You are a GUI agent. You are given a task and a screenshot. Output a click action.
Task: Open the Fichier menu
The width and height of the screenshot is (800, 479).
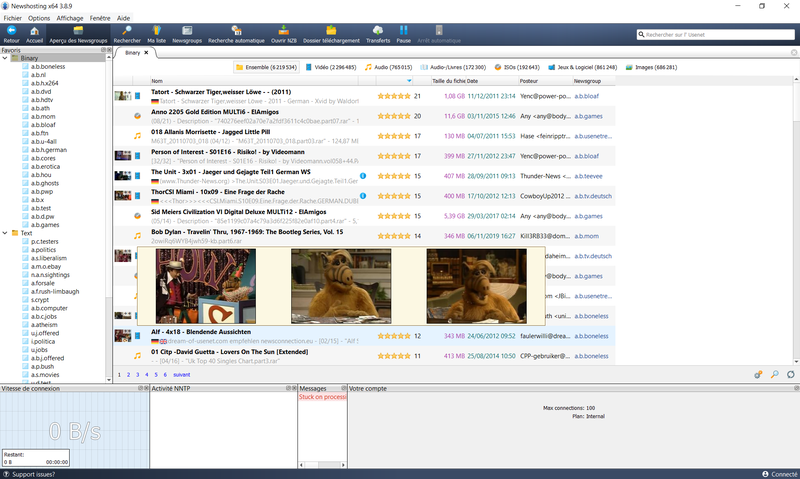(x=13, y=18)
